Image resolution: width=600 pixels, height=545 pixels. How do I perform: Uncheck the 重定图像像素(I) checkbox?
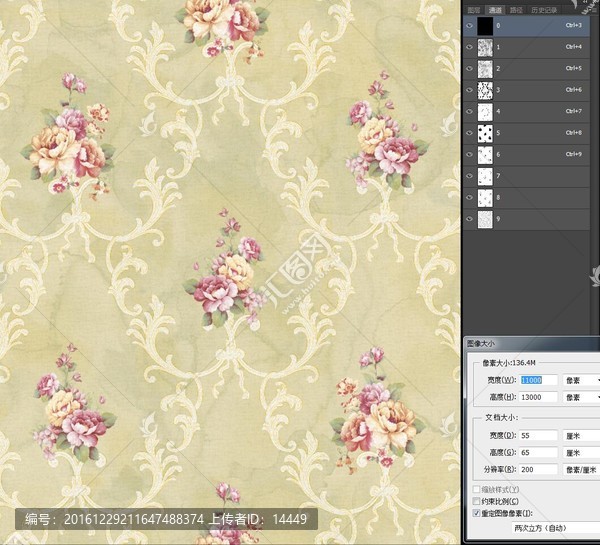(x=476, y=513)
